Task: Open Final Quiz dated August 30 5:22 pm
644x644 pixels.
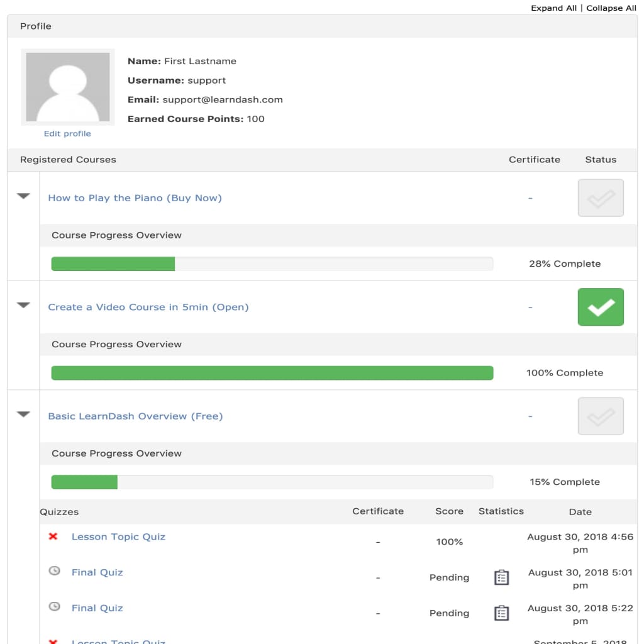Action: pos(97,608)
